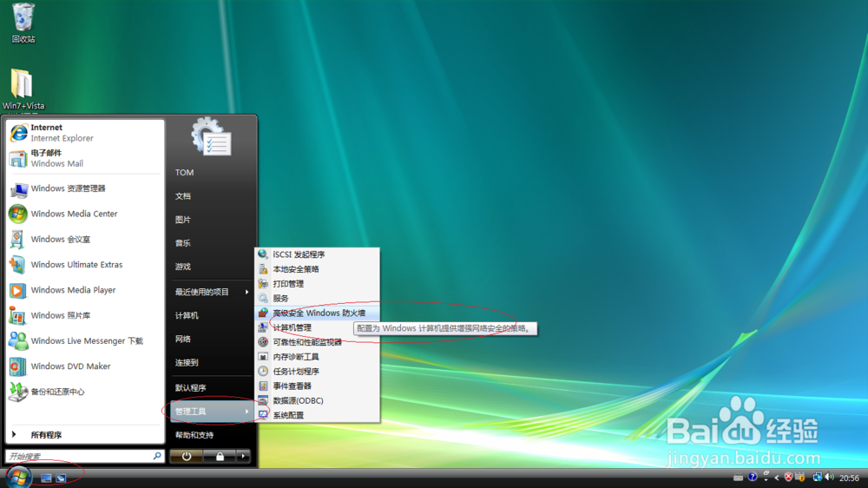Screen dimensions: 868x488
Task: Open 系统配置 tool
Action: point(317,415)
